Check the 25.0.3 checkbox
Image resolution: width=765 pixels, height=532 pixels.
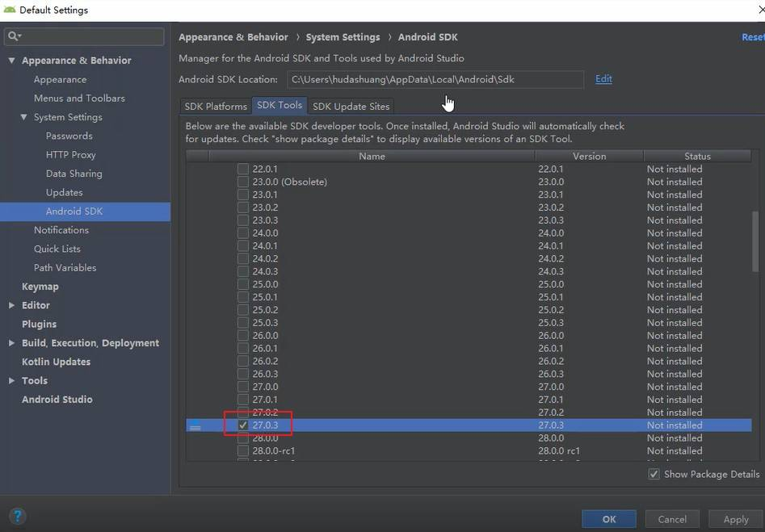(242, 322)
